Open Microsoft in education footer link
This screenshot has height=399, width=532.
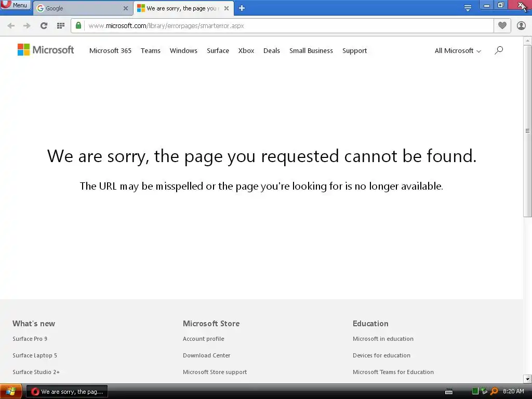point(383,339)
